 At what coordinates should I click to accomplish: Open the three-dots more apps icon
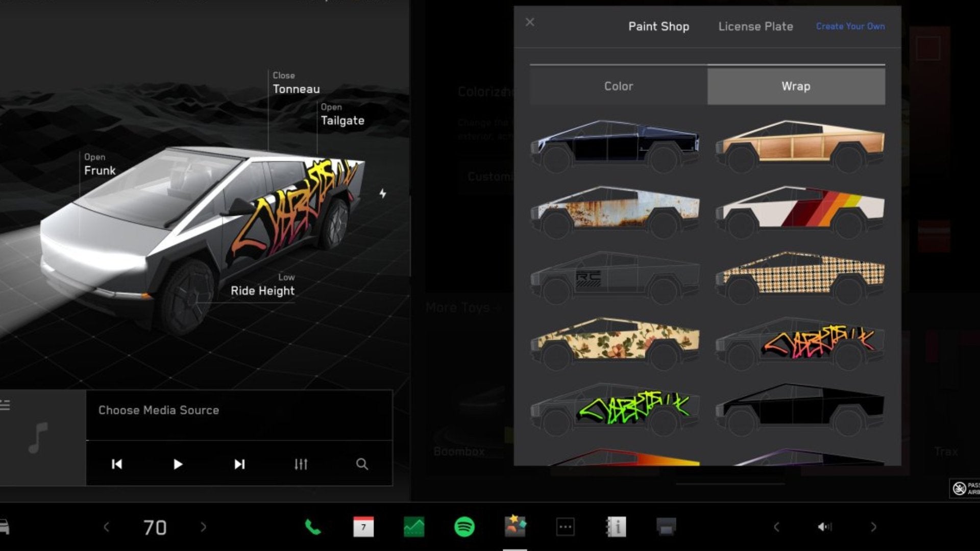point(565,527)
